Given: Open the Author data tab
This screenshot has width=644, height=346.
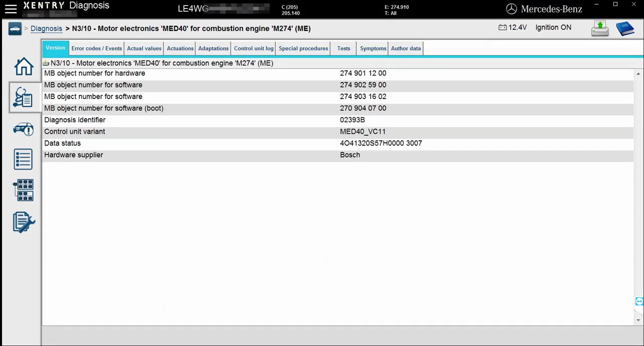Looking at the screenshot, I should click(406, 48).
